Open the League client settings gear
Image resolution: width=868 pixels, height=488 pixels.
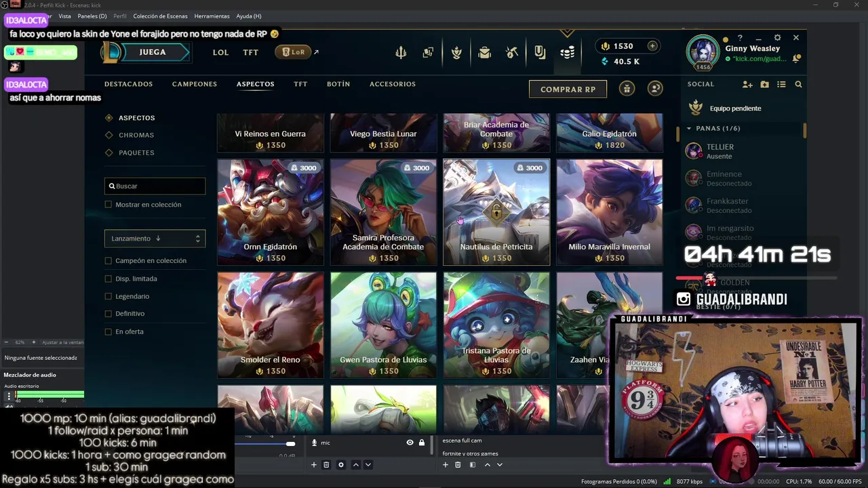coord(778,38)
